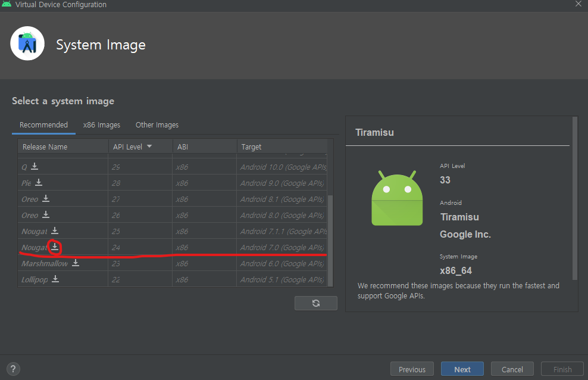Select the Android 7.1.1 (Google APIs) target cell
The height and width of the screenshot is (380, 588).
[x=282, y=231]
